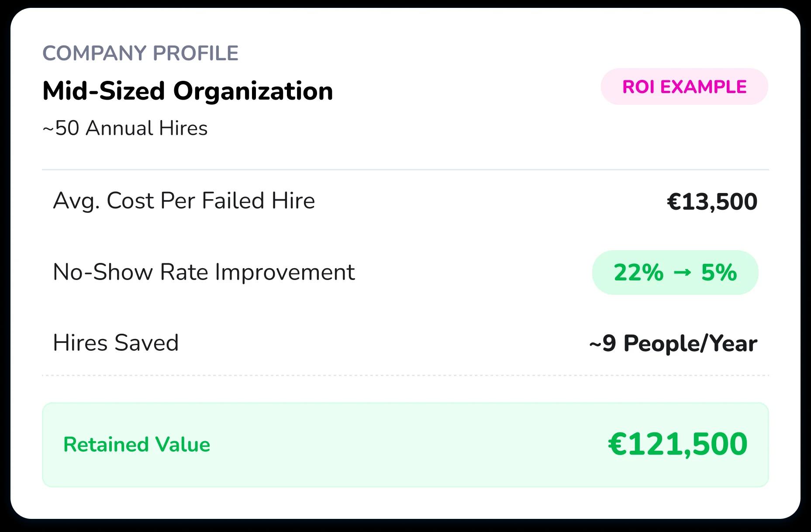Click the arrow in the rate improvement pill
This screenshot has height=532, width=811.
click(x=682, y=273)
